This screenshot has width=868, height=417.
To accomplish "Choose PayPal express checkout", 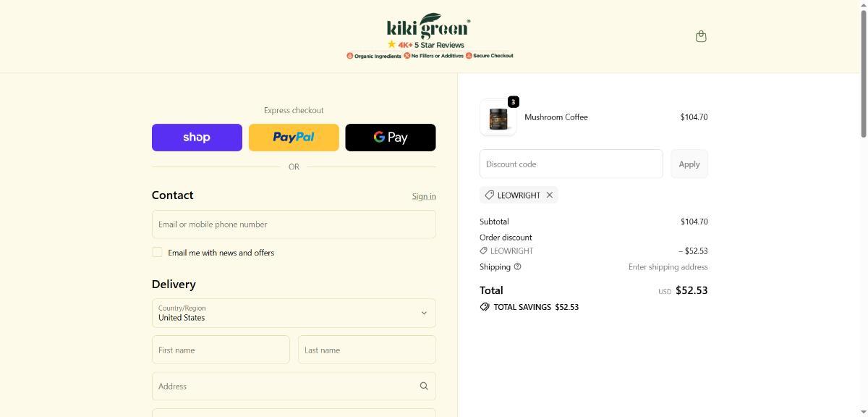I will (294, 138).
